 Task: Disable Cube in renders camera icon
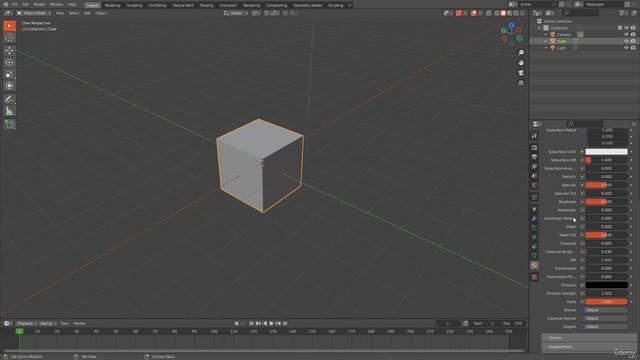coord(633,41)
